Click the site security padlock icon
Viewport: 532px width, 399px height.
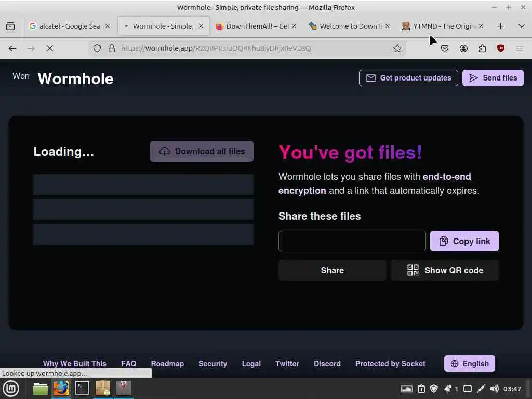(x=112, y=48)
